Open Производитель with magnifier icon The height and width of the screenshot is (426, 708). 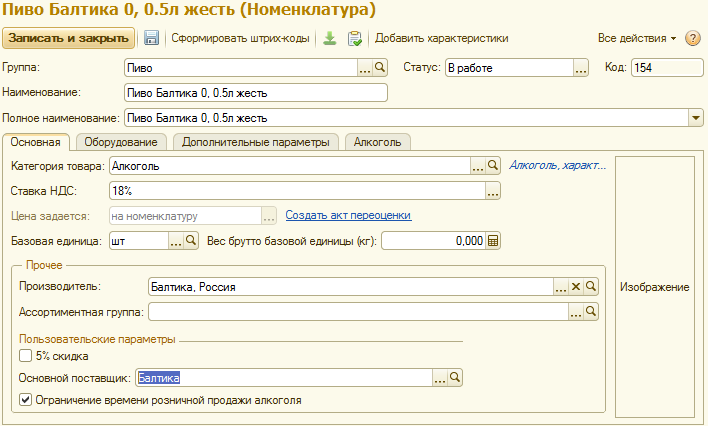(591, 287)
